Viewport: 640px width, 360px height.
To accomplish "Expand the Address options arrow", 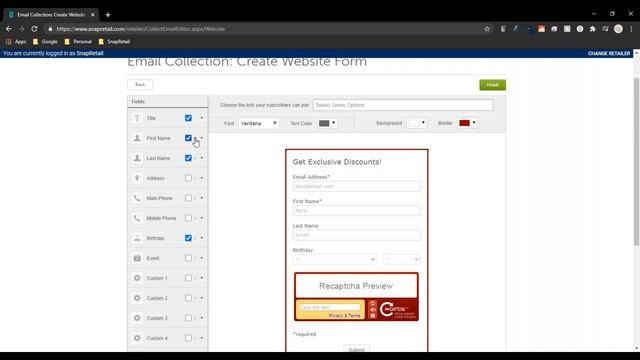I will click(202, 178).
